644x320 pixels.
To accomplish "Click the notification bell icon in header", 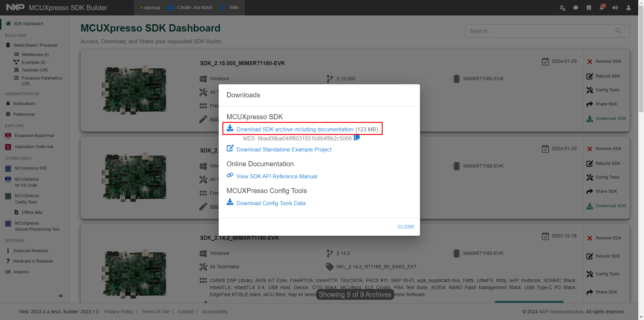I will pos(602,8).
